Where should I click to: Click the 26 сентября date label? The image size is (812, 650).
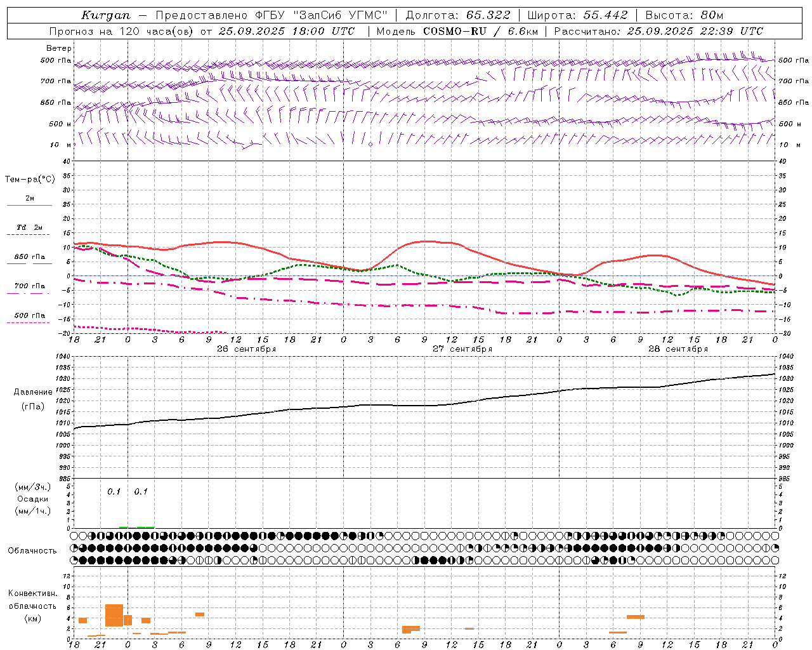click(246, 349)
